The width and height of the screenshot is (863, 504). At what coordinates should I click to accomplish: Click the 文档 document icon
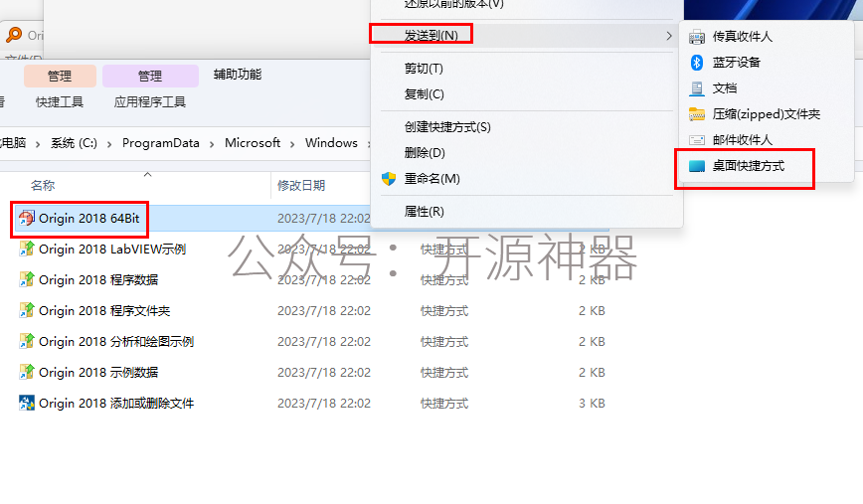(x=697, y=88)
